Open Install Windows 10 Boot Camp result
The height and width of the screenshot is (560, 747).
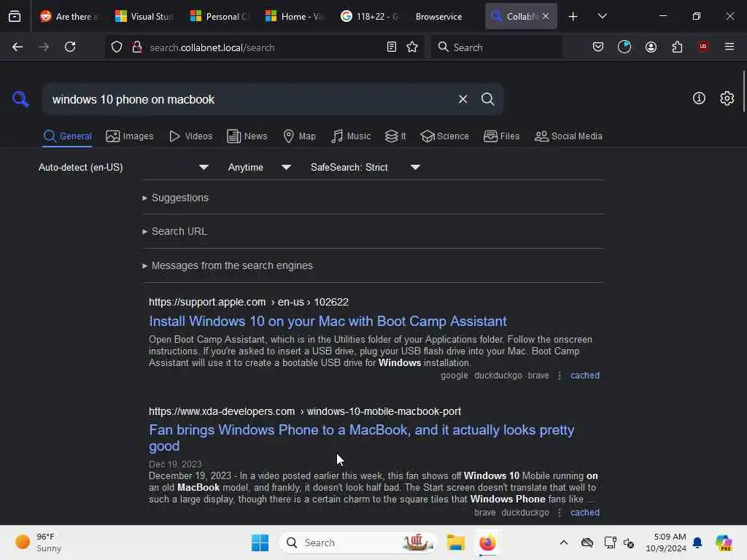pos(328,321)
